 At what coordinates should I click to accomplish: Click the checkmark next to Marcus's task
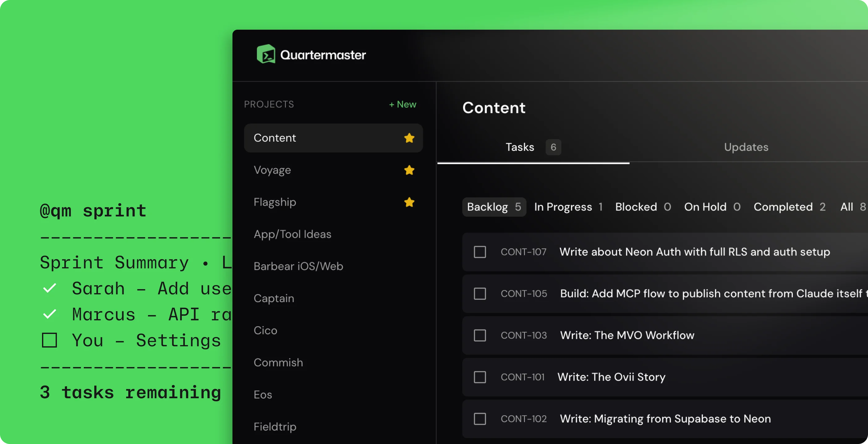tap(49, 314)
